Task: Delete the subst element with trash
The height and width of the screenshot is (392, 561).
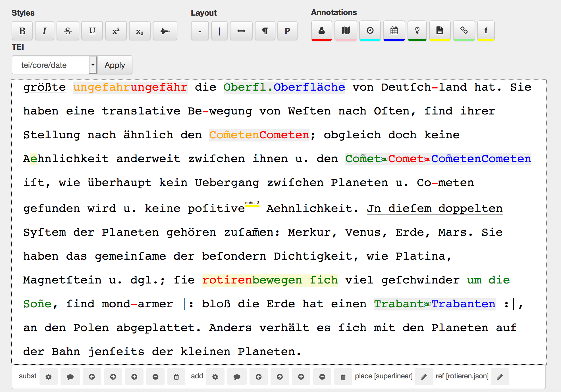Action: click(x=176, y=377)
